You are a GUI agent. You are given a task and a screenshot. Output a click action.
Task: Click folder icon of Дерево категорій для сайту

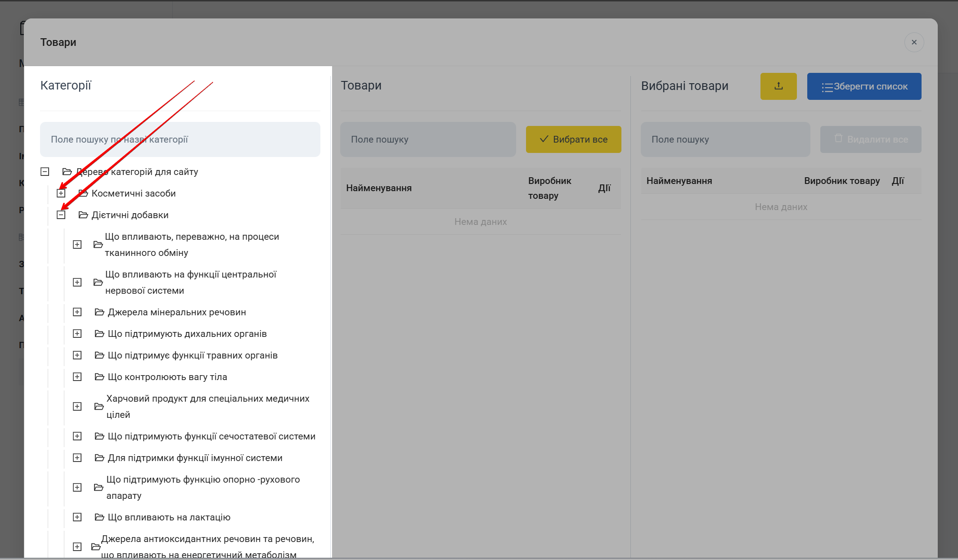pos(67,172)
